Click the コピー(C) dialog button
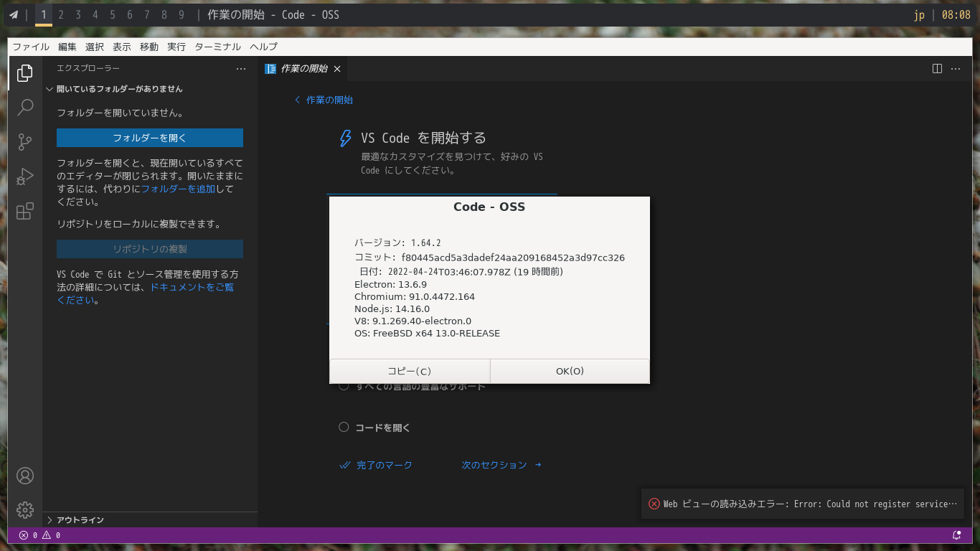 click(x=410, y=371)
